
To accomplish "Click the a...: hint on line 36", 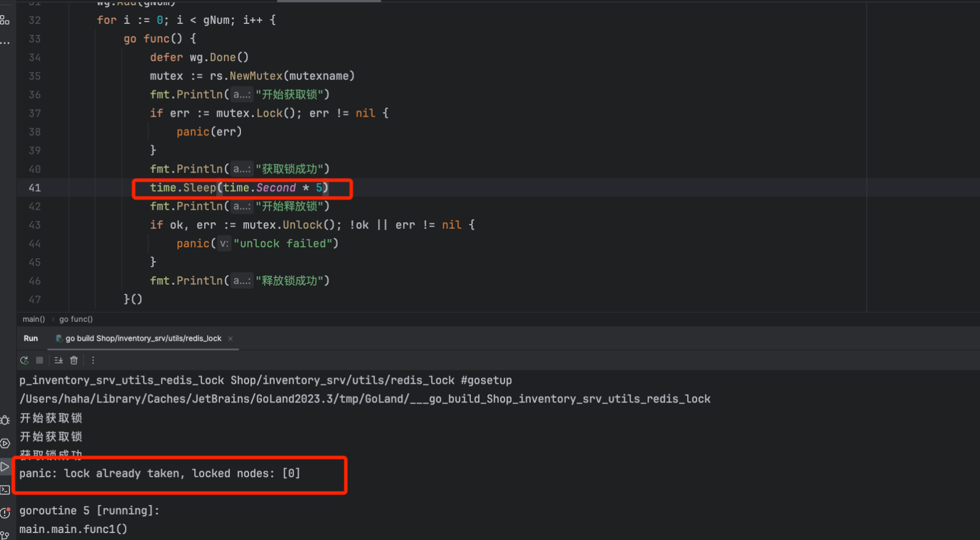I will (x=242, y=94).
